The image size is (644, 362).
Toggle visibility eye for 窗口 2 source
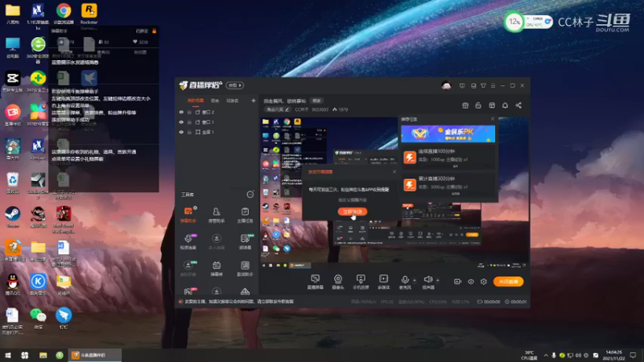(181, 112)
